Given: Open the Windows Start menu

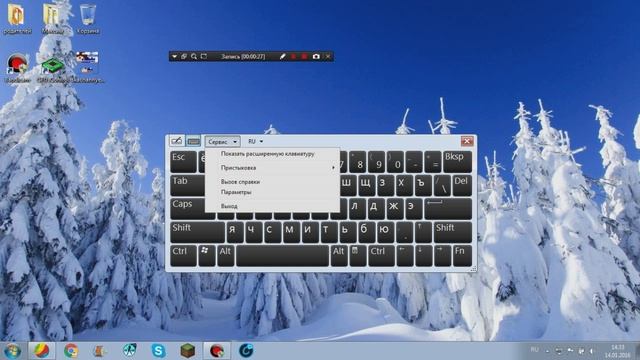Looking at the screenshot, I should click(x=12, y=351).
